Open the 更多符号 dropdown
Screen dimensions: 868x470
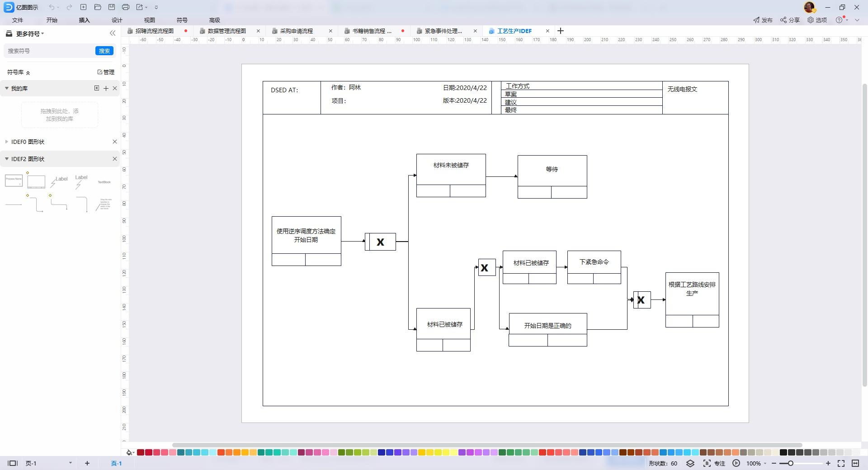coord(30,33)
